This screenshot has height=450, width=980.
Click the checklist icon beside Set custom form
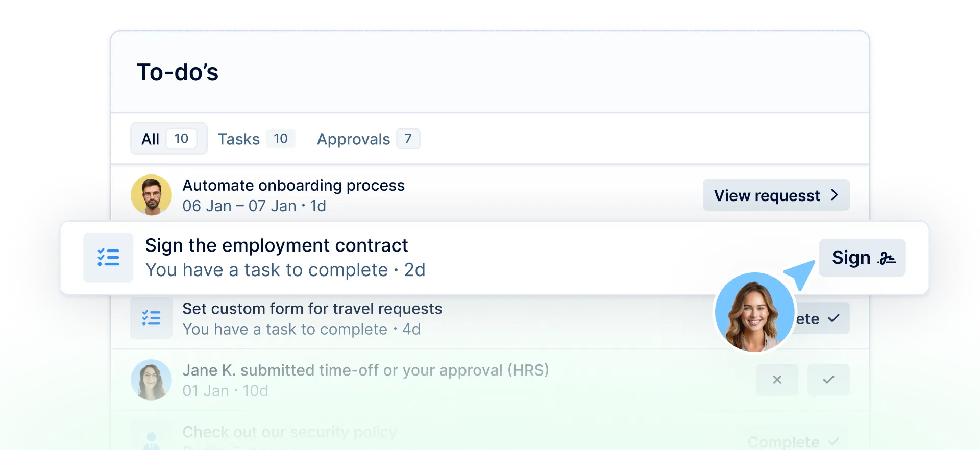(151, 318)
